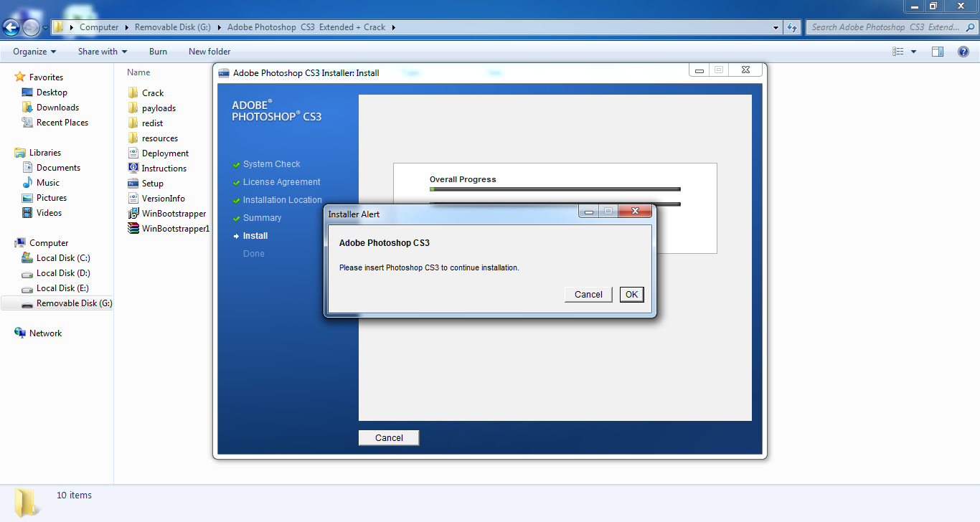The width and height of the screenshot is (980, 522).
Task: Click Computer in address breadcrumb
Action: [99, 27]
